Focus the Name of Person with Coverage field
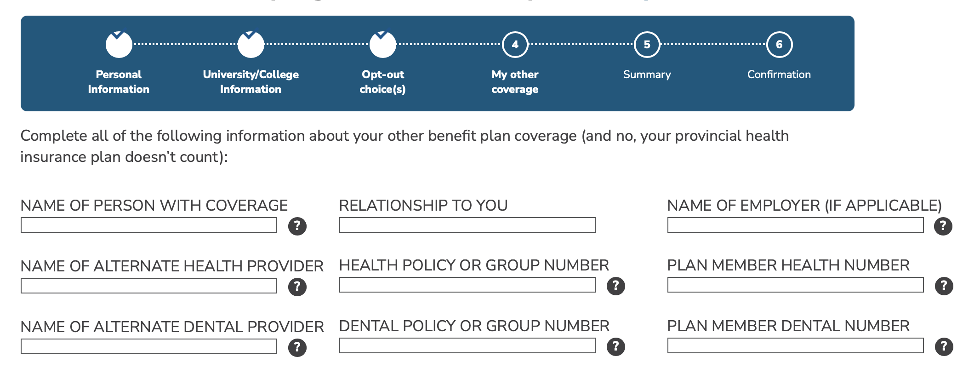This screenshot has width=980, height=368. coord(149,225)
